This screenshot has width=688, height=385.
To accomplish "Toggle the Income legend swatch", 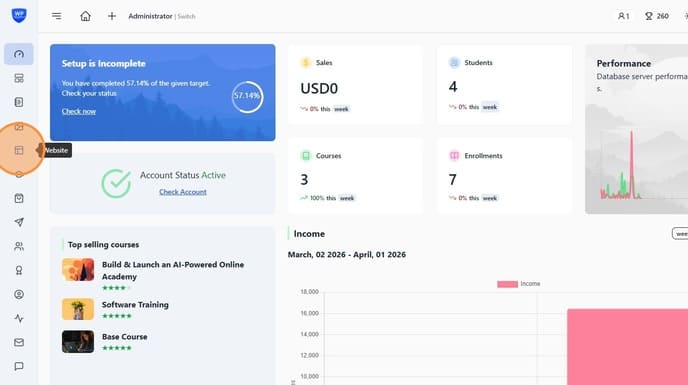I will (507, 284).
